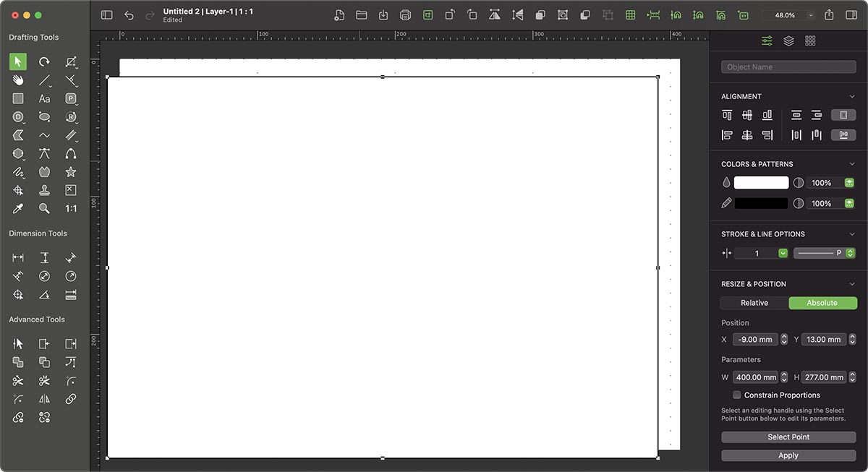Click the flip horizontal toolbar icon
Screen dimensions: 868x472
tap(495, 14)
